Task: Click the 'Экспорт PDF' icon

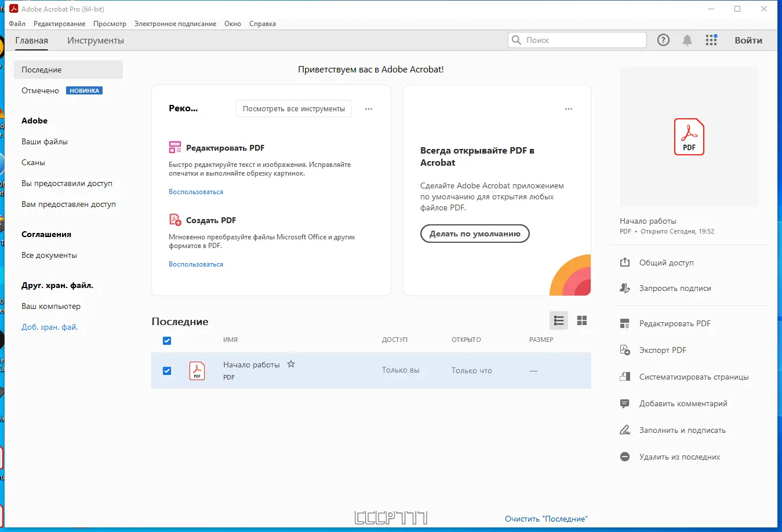Action: point(625,350)
